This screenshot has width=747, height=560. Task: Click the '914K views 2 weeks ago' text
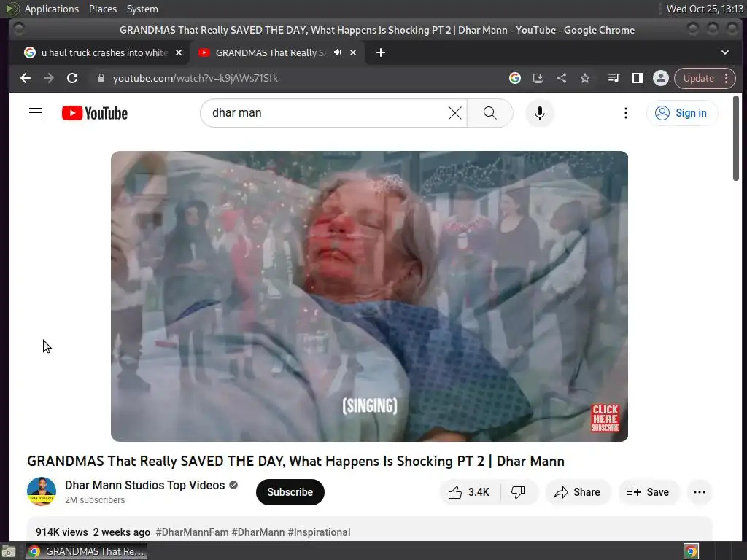point(93,532)
